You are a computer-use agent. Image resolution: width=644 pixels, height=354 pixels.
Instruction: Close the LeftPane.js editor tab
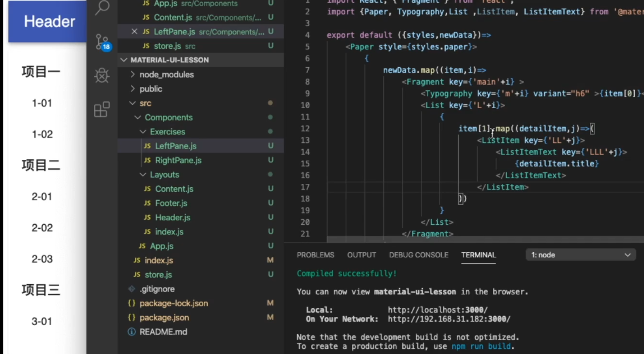[134, 31]
